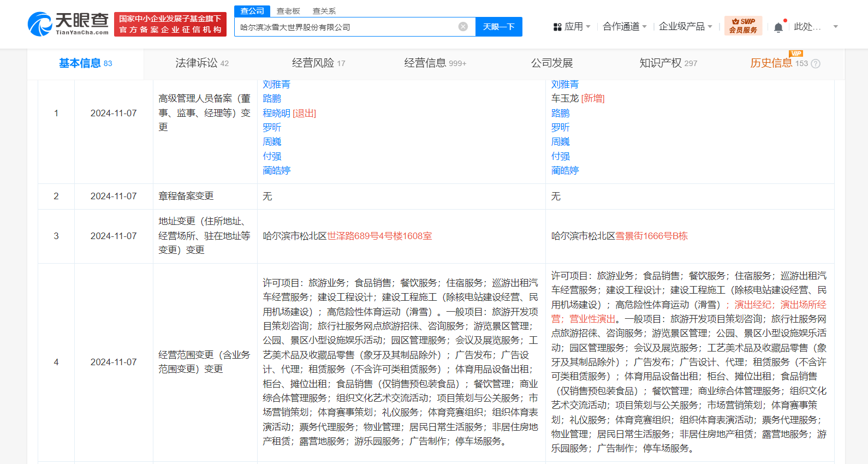Screen dimensions: 868x464
Task: Go to 知识产权 tab
Action: pyautogui.click(x=668, y=63)
